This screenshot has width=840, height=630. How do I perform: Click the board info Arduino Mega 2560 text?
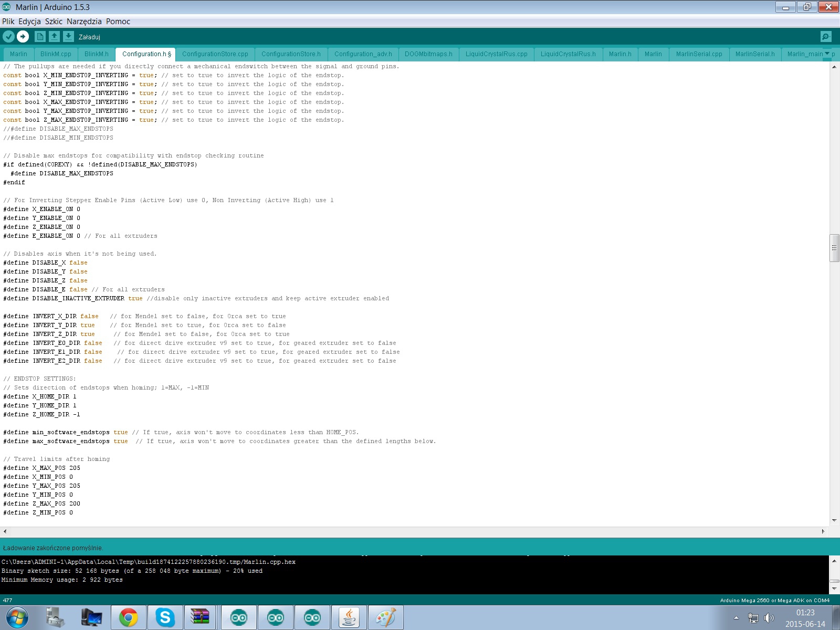point(775,600)
